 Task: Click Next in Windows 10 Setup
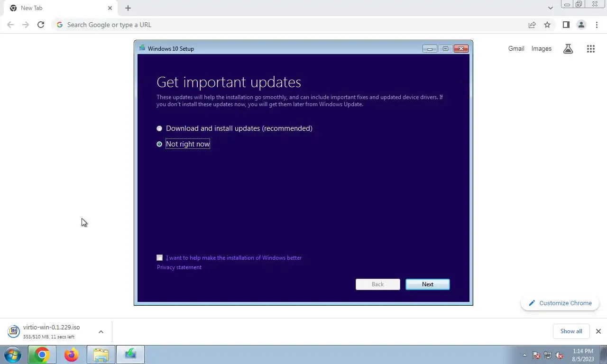pyautogui.click(x=428, y=284)
